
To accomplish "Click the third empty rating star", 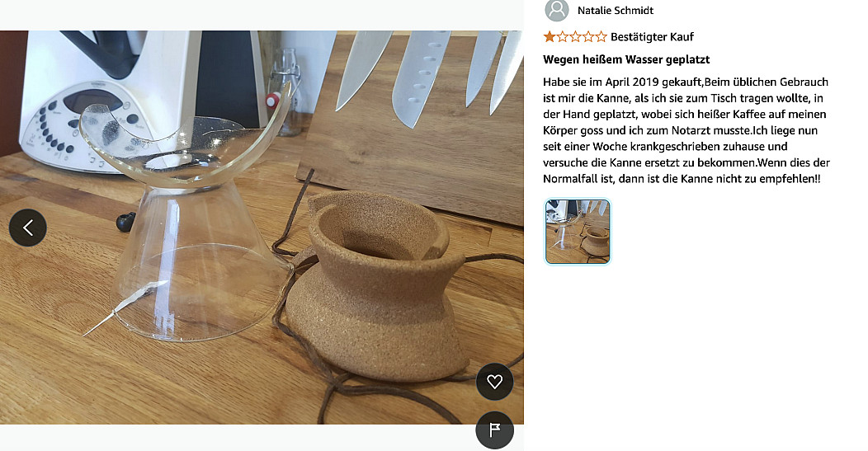I will [575, 37].
